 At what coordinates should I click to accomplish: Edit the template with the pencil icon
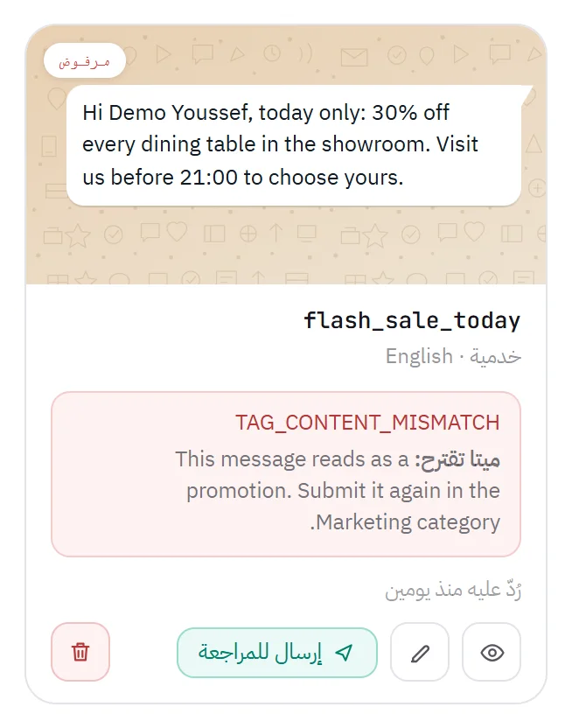click(420, 652)
